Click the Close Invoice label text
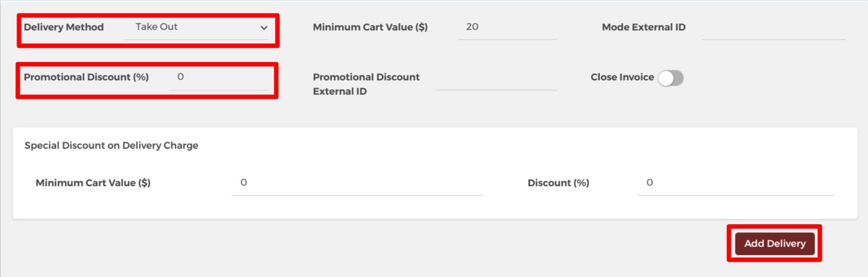 click(622, 77)
